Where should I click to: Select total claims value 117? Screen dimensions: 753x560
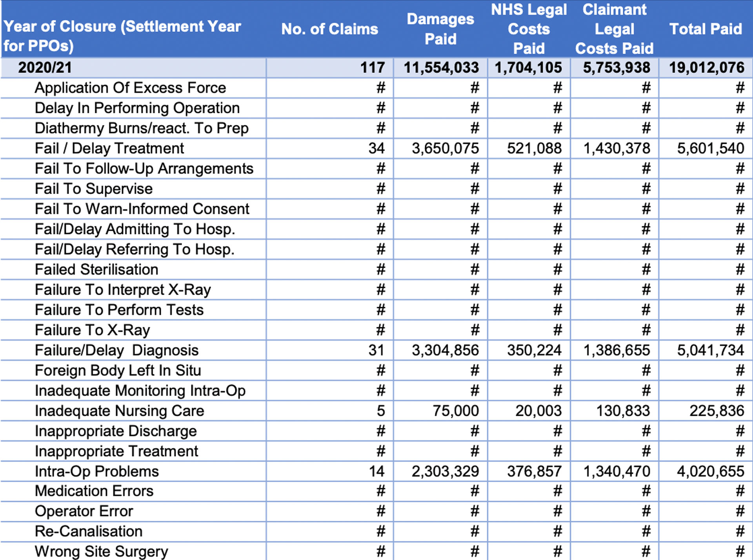coord(373,67)
